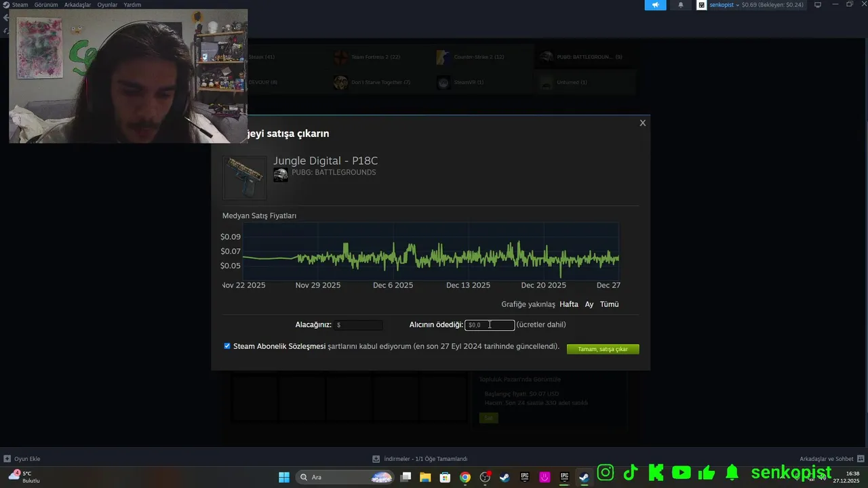Screen dimensions: 868x488
Task: Open the Görünüm menu
Action: [46, 5]
